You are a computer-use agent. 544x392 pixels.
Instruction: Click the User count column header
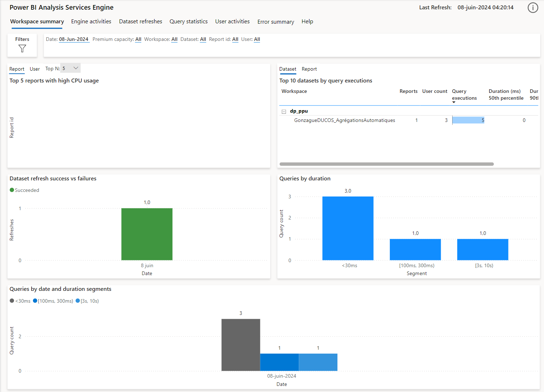[435, 91]
